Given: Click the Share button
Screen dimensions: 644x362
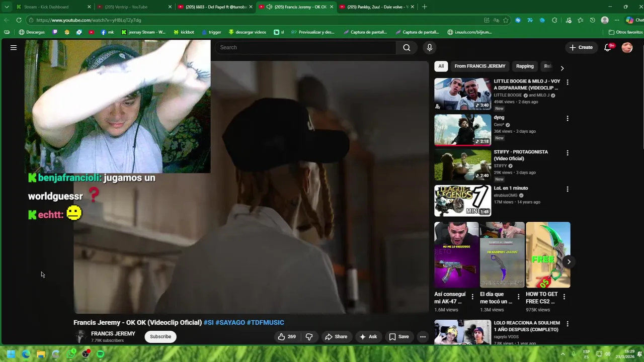Looking at the screenshot, I should [x=336, y=337].
